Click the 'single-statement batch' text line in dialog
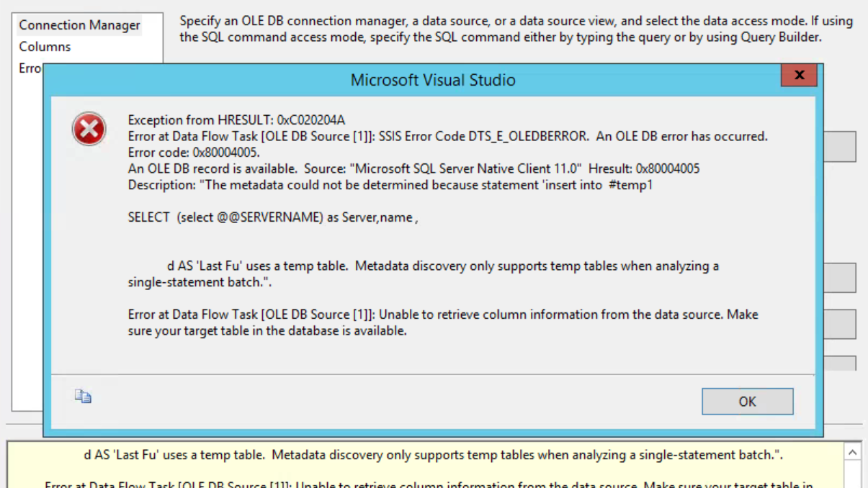Viewport: 868px width, 488px height. 203,283
